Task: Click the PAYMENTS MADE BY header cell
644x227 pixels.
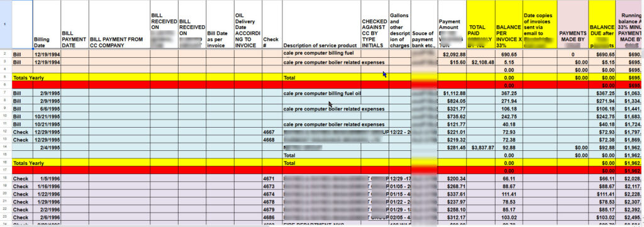Action: 572,25
